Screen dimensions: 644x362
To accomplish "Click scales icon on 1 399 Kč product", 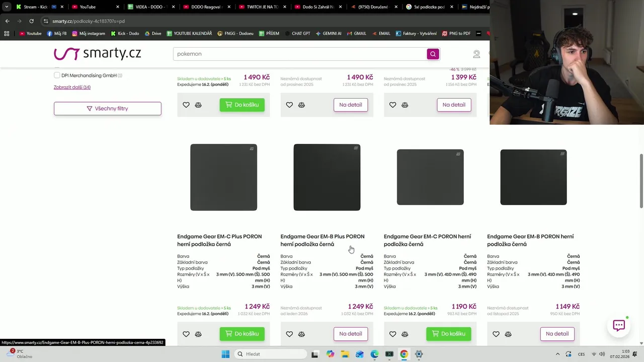I will click(x=405, y=105).
